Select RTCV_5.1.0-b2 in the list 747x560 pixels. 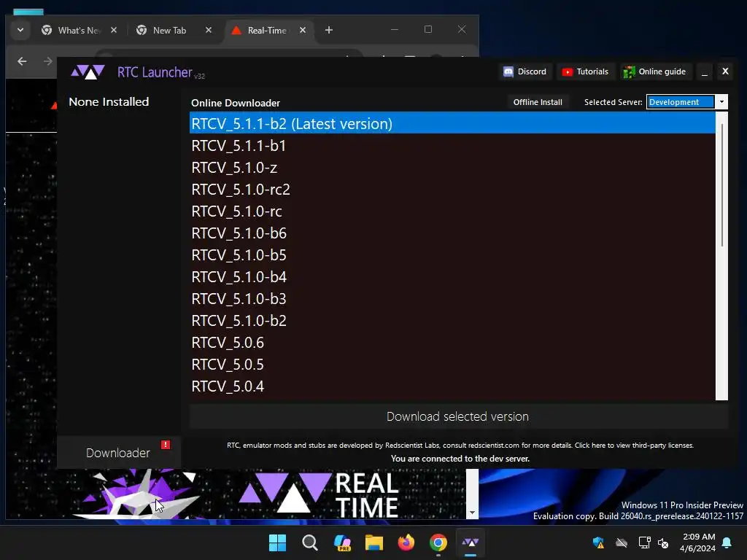click(x=452, y=321)
